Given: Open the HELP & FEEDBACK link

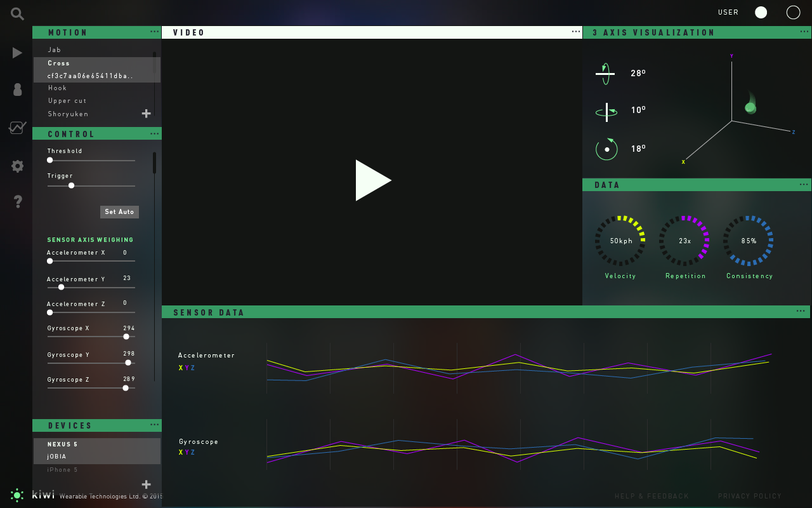Looking at the screenshot, I should 652,496.
